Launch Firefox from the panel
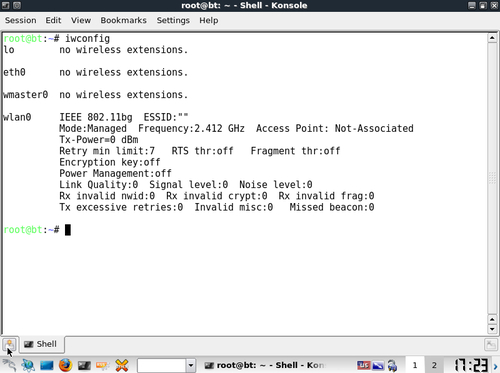500x373 pixels. [65, 365]
